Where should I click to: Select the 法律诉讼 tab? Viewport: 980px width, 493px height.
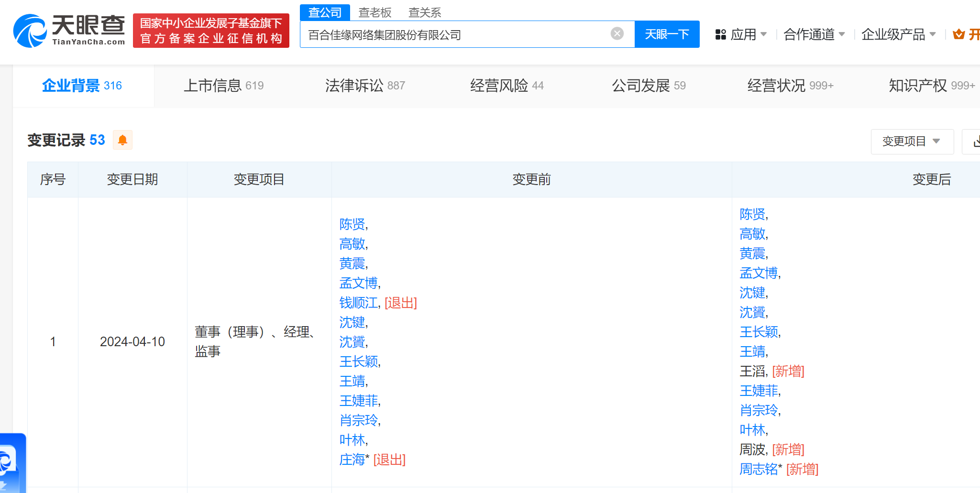tap(365, 86)
